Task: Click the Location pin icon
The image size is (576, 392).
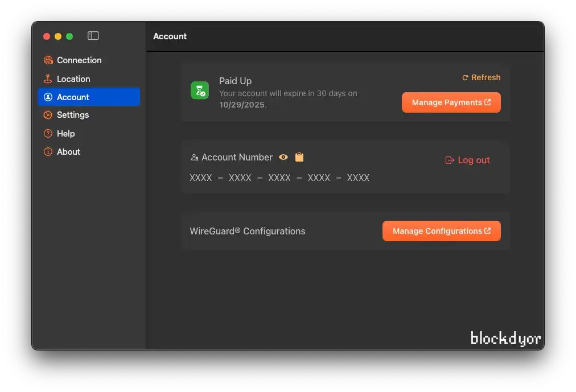Action: pyautogui.click(x=48, y=79)
